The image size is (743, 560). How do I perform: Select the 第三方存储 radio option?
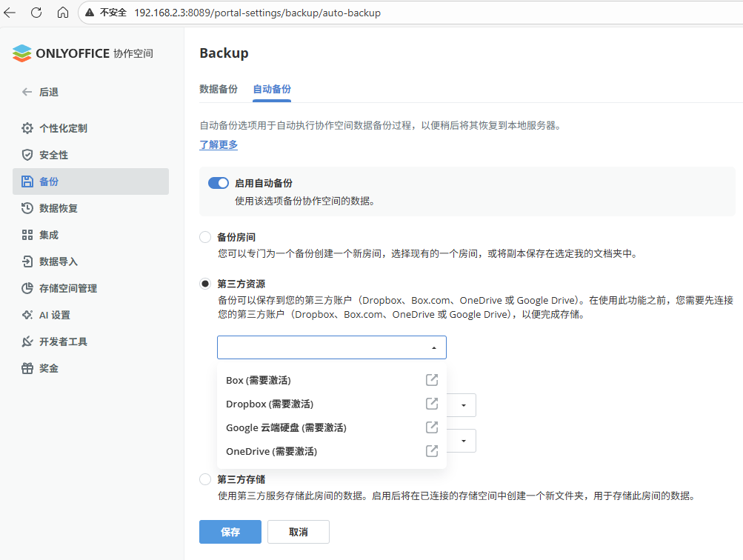click(x=205, y=479)
